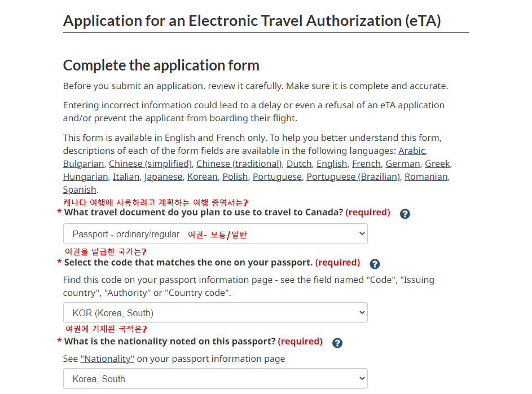Click the French language link
Viewport: 532px width, 394px height.
[366, 163]
